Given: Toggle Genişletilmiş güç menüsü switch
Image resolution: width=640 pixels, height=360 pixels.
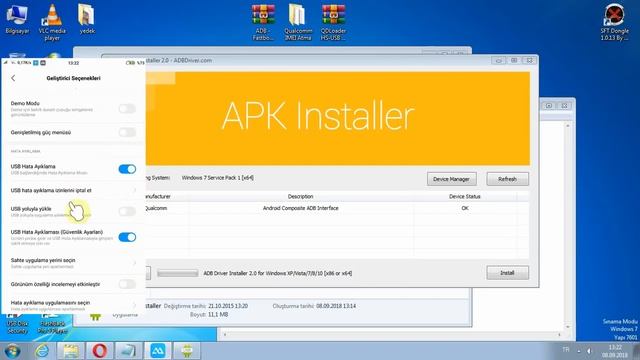Looking at the screenshot, I should tap(127, 132).
